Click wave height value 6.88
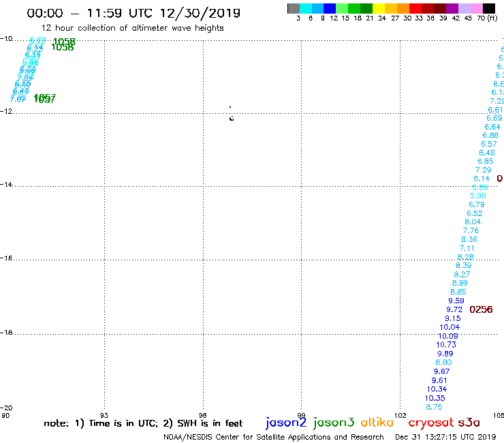This screenshot has width=504, height=443. click(x=490, y=135)
